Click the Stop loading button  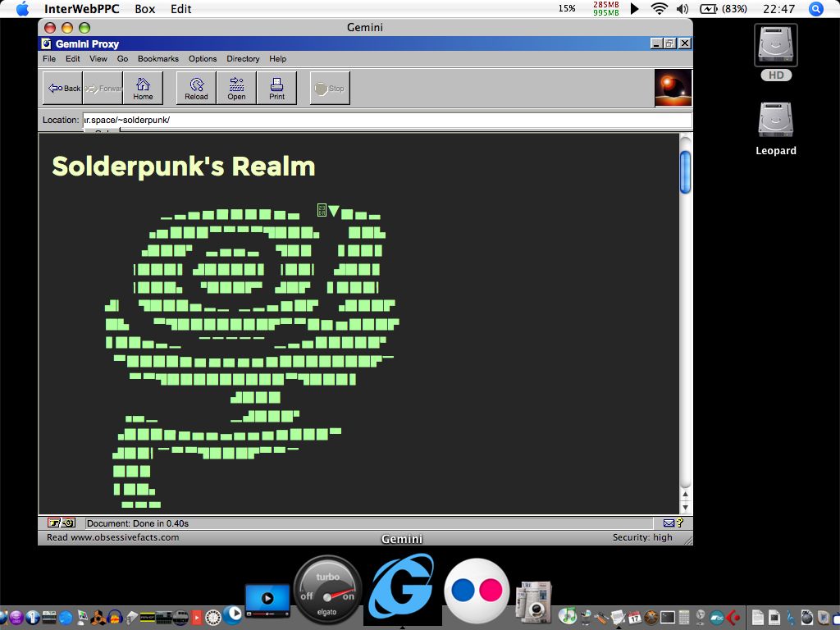330,88
